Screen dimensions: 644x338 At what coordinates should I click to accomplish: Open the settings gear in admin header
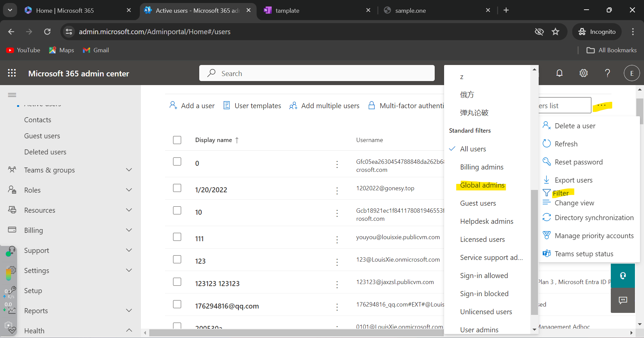584,73
